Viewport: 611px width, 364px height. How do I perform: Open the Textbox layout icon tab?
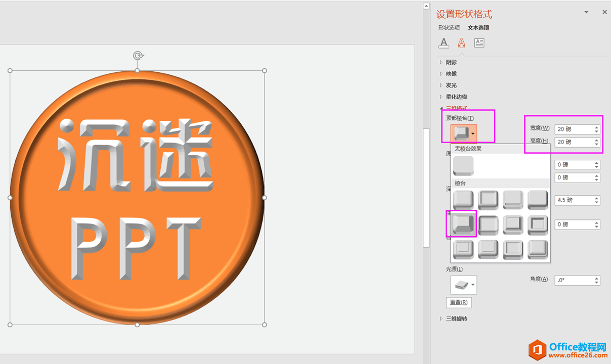click(479, 43)
